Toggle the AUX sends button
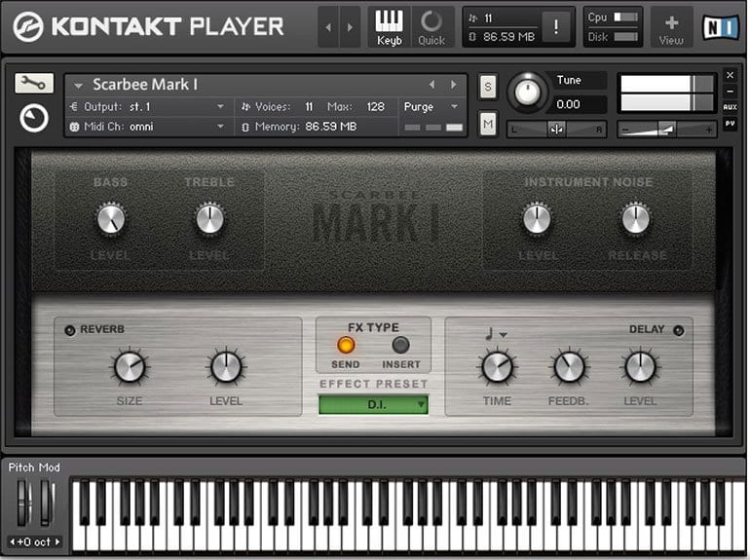 coord(730,107)
